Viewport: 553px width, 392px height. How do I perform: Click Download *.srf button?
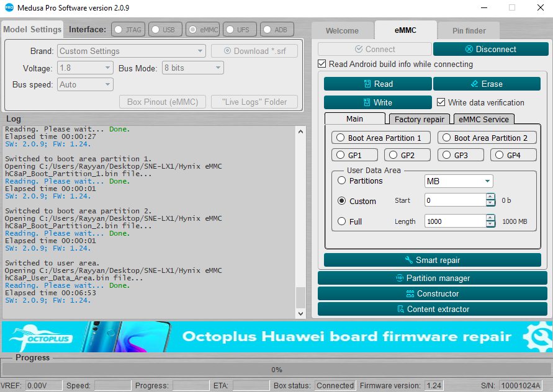[254, 51]
